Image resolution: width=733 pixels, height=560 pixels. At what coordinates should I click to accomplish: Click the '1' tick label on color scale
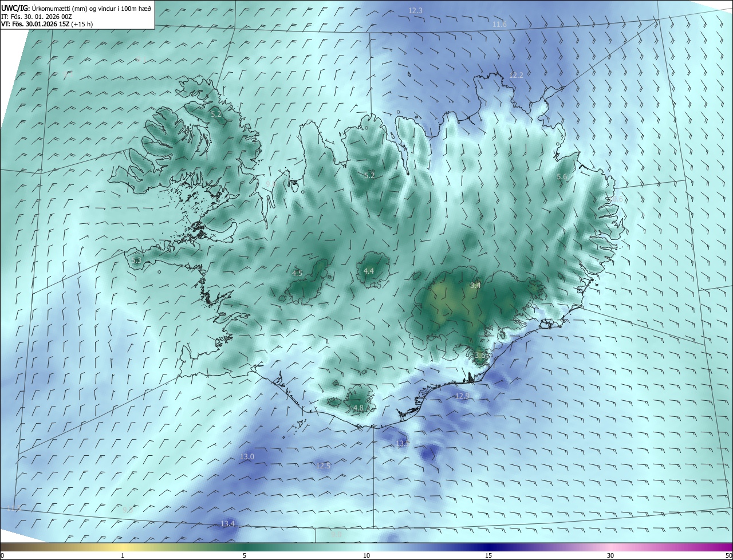[123, 556]
